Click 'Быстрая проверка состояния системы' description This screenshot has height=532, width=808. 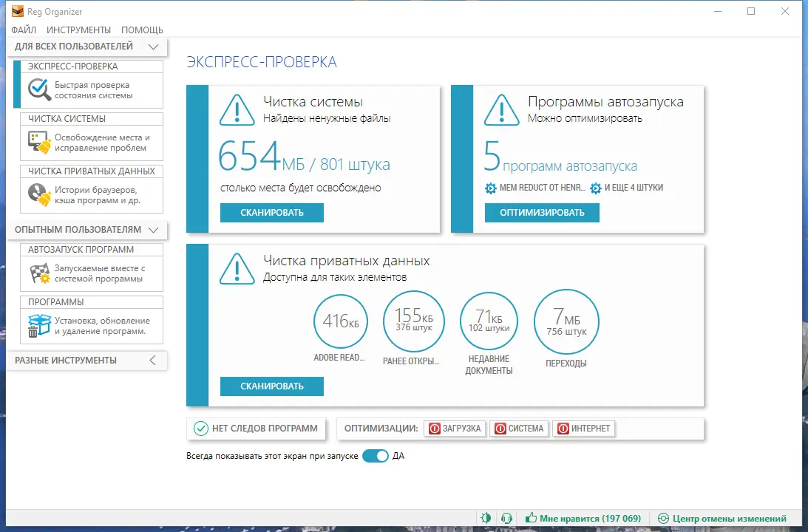(x=94, y=90)
